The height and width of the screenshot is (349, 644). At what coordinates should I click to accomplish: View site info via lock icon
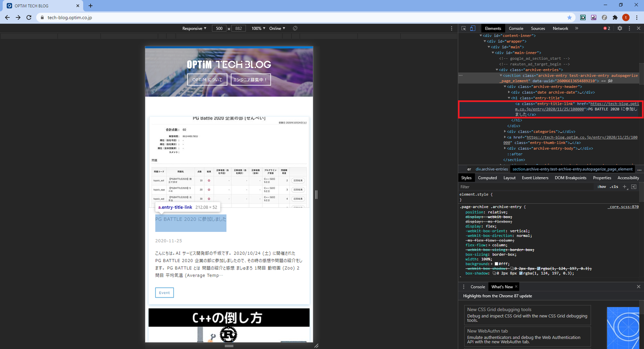pos(42,17)
